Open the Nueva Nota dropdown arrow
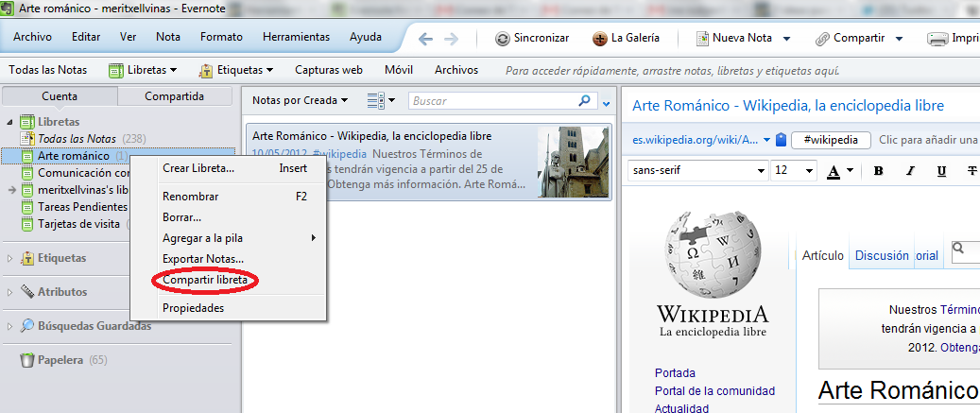Image resolution: width=980 pixels, height=413 pixels. (x=787, y=39)
